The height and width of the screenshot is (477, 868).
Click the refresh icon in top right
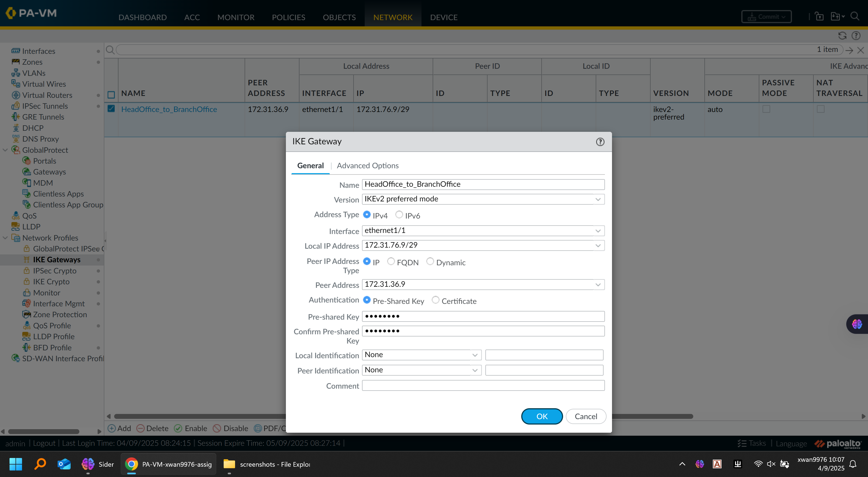click(x=842, y=36)
